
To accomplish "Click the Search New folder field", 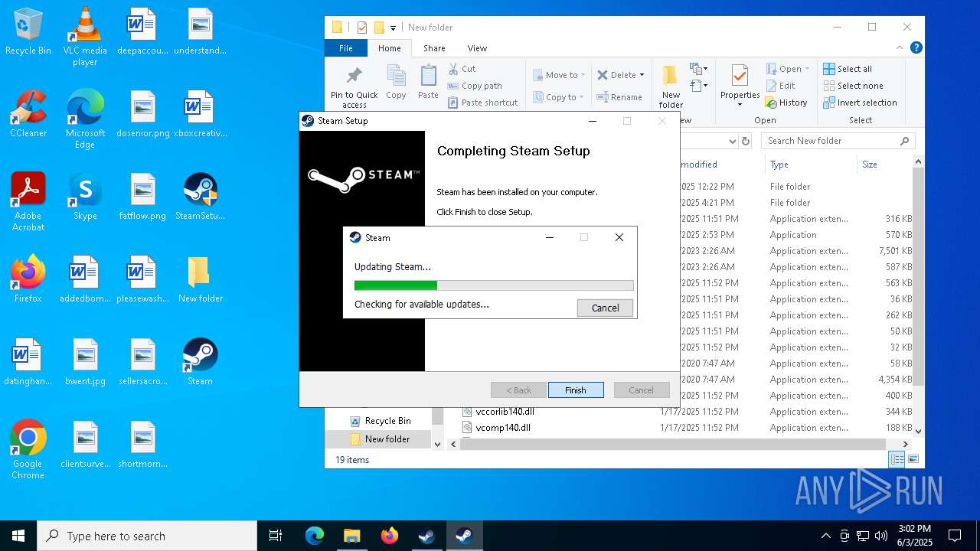I will click(x=838, y=141).
